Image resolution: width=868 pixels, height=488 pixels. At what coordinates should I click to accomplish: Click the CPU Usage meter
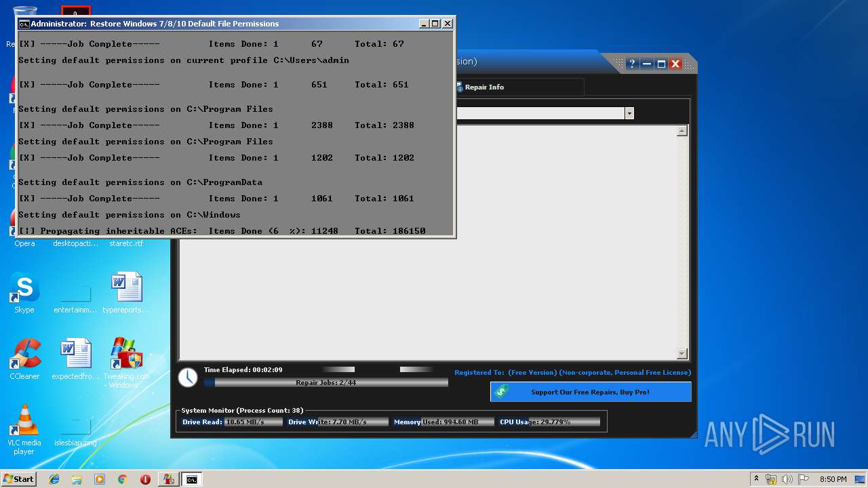tap(549, 422)
